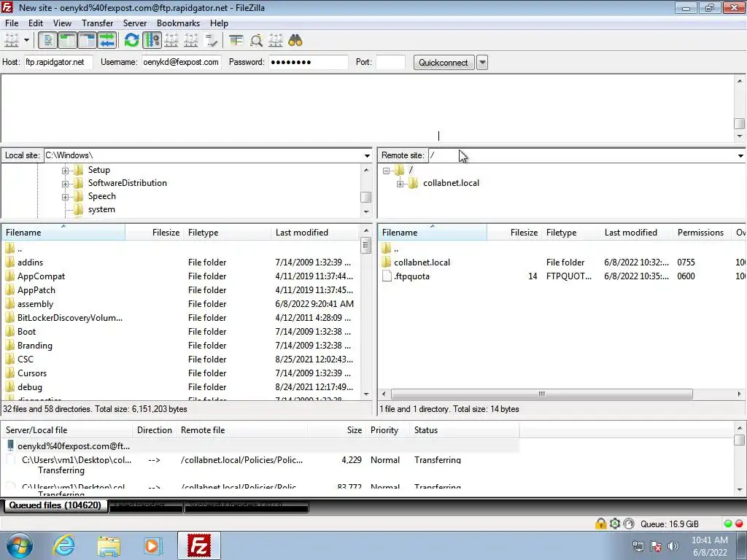
Task: Toggle the transfer queue display
Action: pos(107,41)
